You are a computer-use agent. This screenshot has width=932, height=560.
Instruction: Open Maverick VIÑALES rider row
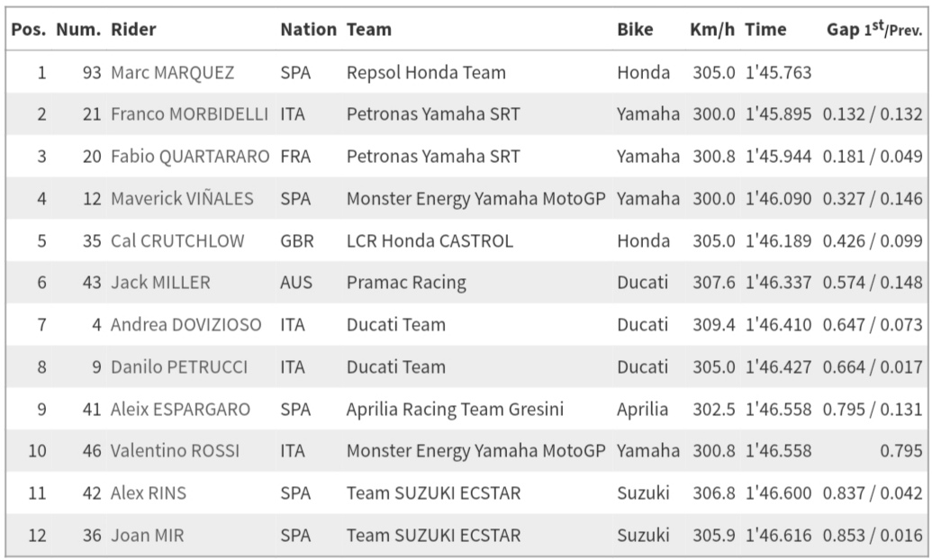182,199
